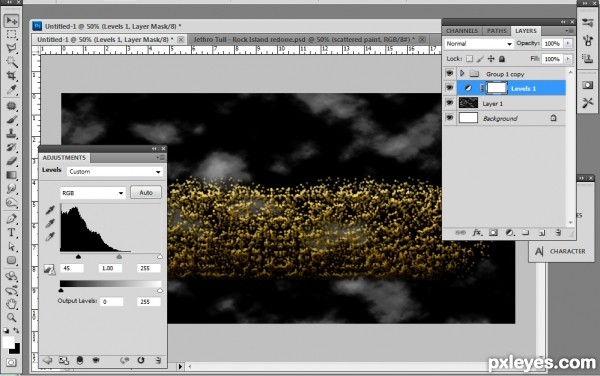The width and height of the screenshot is (600, 376).
Task: Open the layer blend mode Normal dropdown
Action: point(479,44)
